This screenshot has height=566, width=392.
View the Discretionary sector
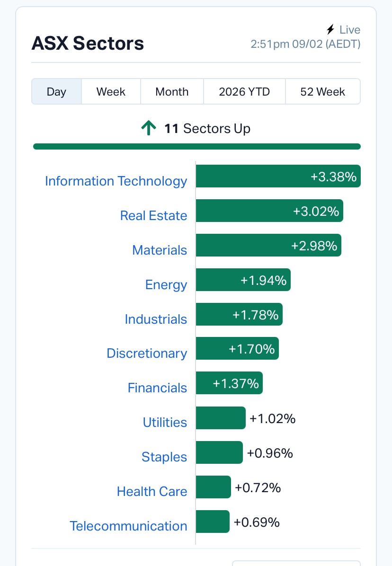pyautogui.click(x=147, y=354)
